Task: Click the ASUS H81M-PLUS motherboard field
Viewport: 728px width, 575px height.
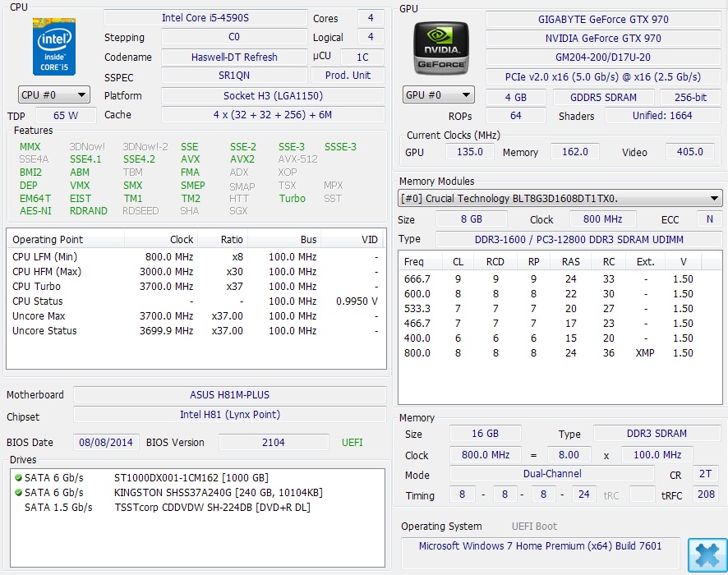Action: (x=230, y=395)
